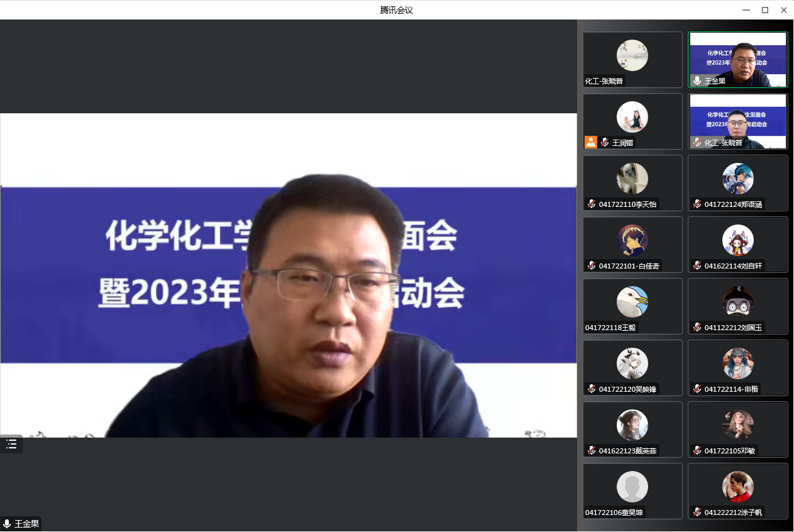Image resolution: width=794 pixels, height=532 pixels.
Task: Select the 041622123戴英菲 participant tile
Action: pyautogui.click(x=632, y=429)
